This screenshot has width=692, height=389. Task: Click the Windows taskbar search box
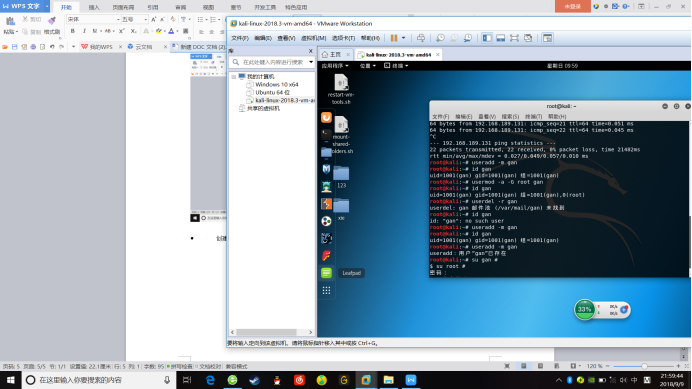point(99,380)
